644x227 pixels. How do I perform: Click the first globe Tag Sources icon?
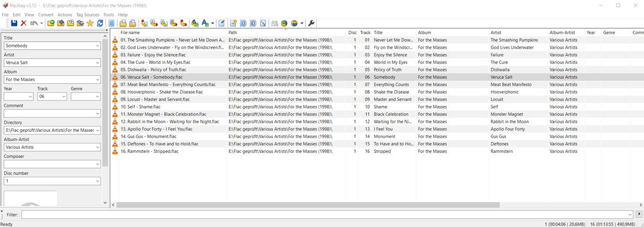coord(284,23)
